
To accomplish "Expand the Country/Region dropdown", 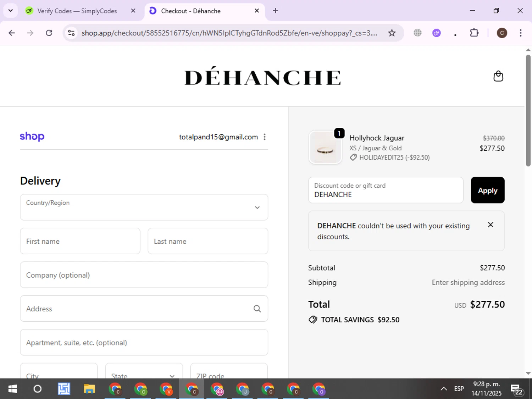I will coord(144,207).
